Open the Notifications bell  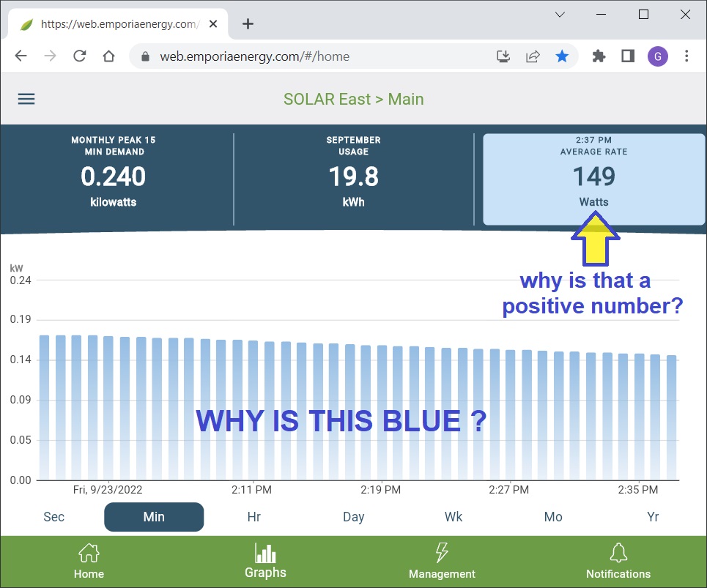(618, 561)
